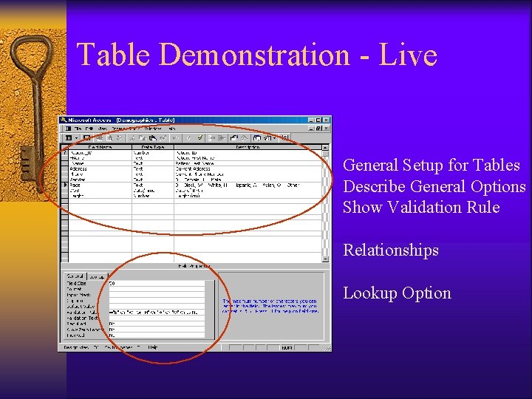Click the Allow Zero Length value No
Viewport: 532px width, 399px height.
point(157,329)
